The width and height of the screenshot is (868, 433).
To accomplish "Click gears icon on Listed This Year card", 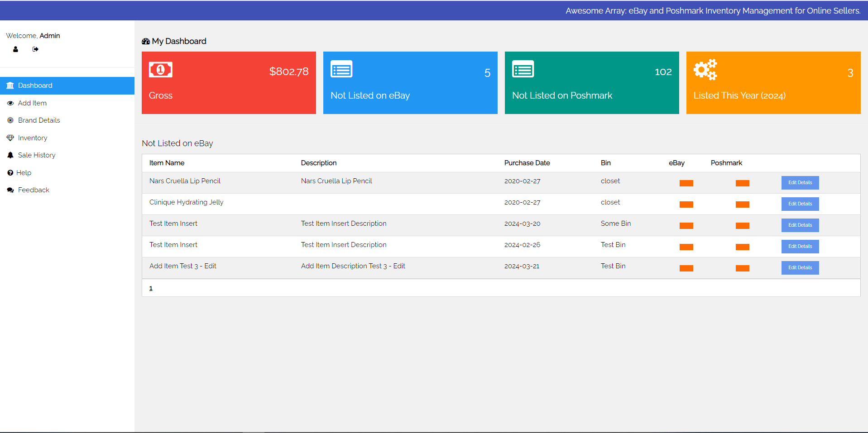I will [x=705, y=70].
